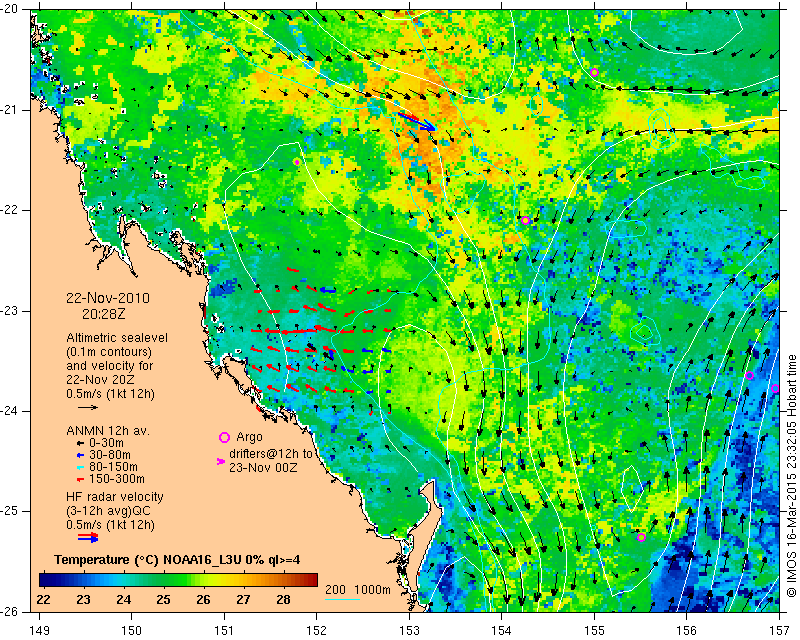The width and height of the screenshot is (800, 640).
Task: Click the time label 20:28Z
Action: coord(104,314)
